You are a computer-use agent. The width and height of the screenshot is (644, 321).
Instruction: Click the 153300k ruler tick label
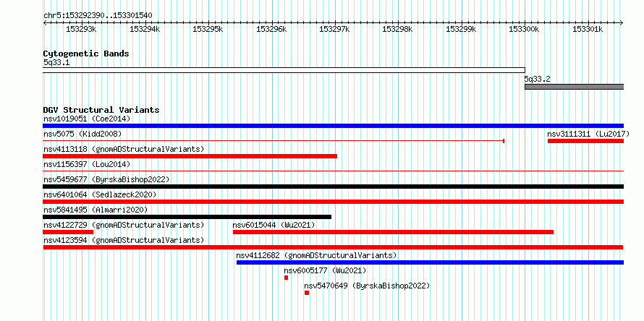[x=524, y=30]
